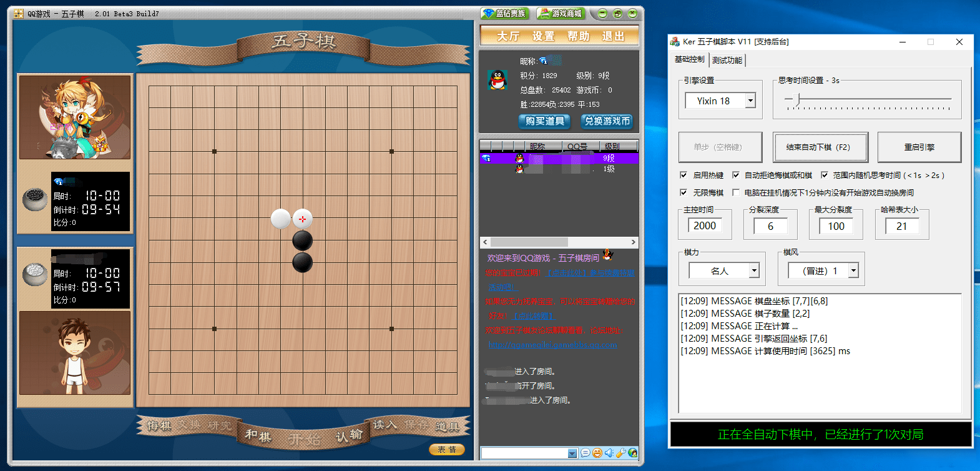Open 帮助 help menu
The image size is (980, 471).
point(578,36)
